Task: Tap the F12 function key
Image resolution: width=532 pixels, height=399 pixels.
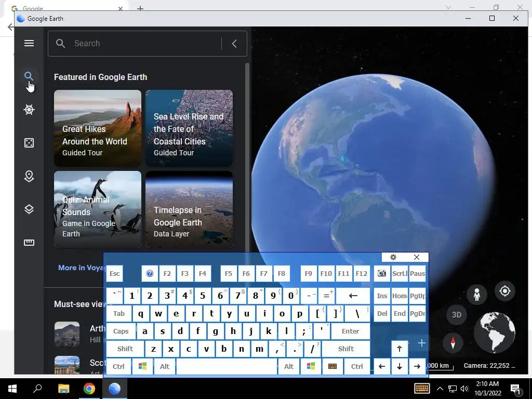Action: coord(362,273)
